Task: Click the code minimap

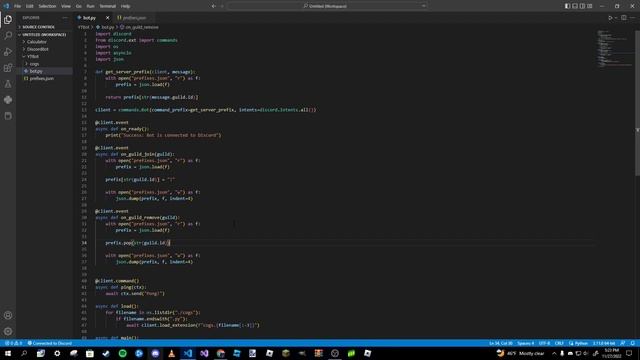Action: click(x=615, y=48)
